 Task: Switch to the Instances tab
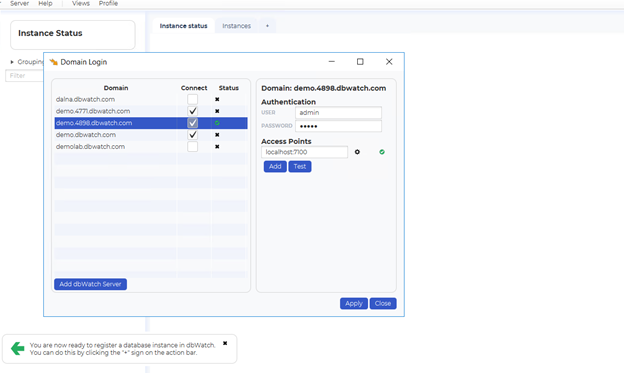pyautogui.click(x=236, y=26)
